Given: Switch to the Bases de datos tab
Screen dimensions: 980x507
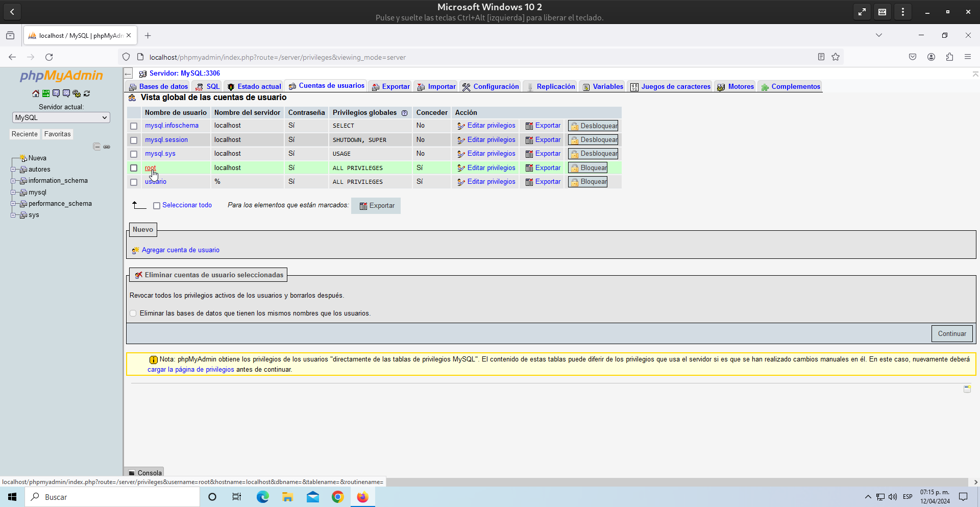Looking at the screenshot, I should [x=158, y=86].
